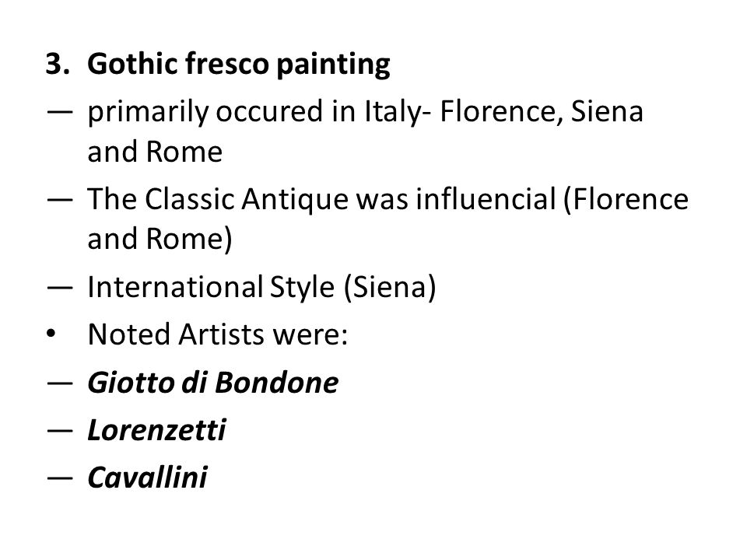This screenshot has width=747, height=560.
Task: Select the 'International Style (Siena)' line
Action: click(x=261, y=287)
